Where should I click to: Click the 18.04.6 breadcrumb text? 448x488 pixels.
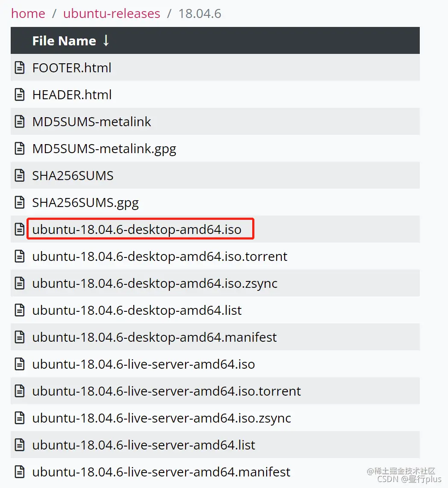point(200,14)
